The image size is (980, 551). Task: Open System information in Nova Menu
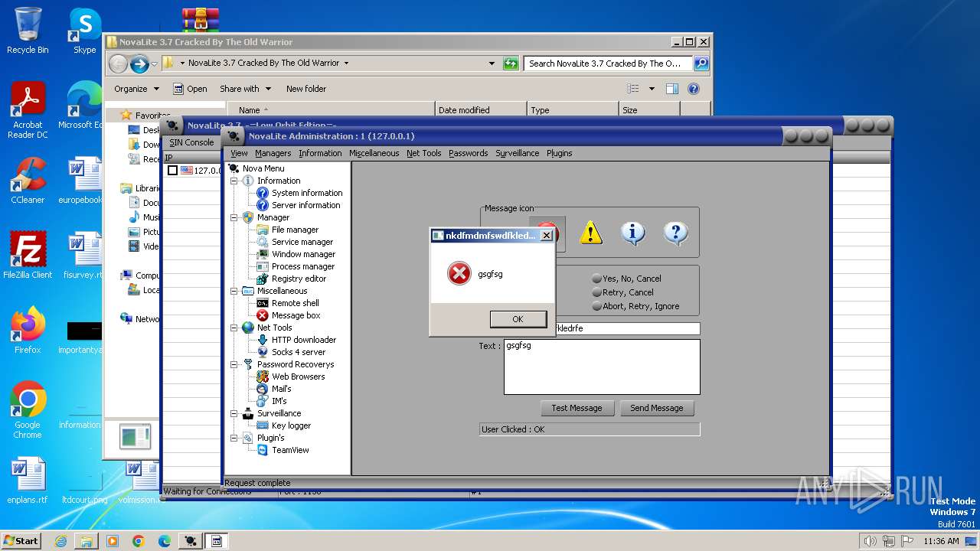tap(307, 193)
